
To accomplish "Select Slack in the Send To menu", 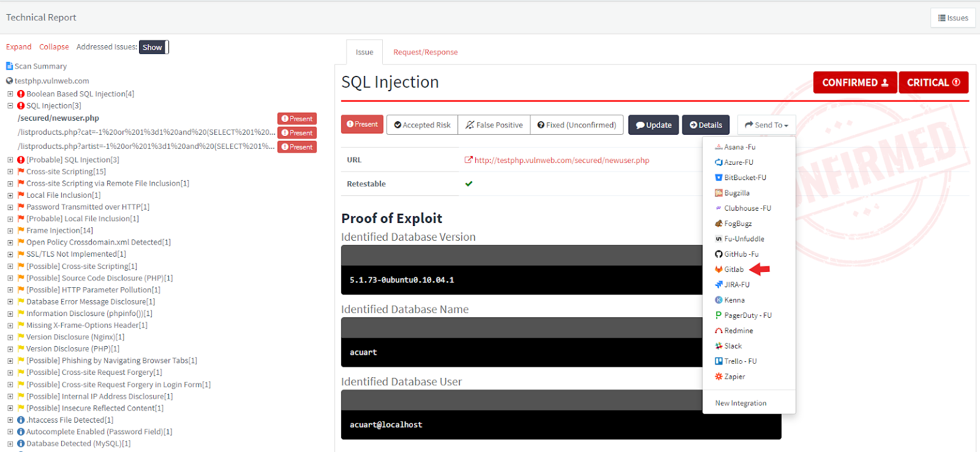I will [733, 346].
